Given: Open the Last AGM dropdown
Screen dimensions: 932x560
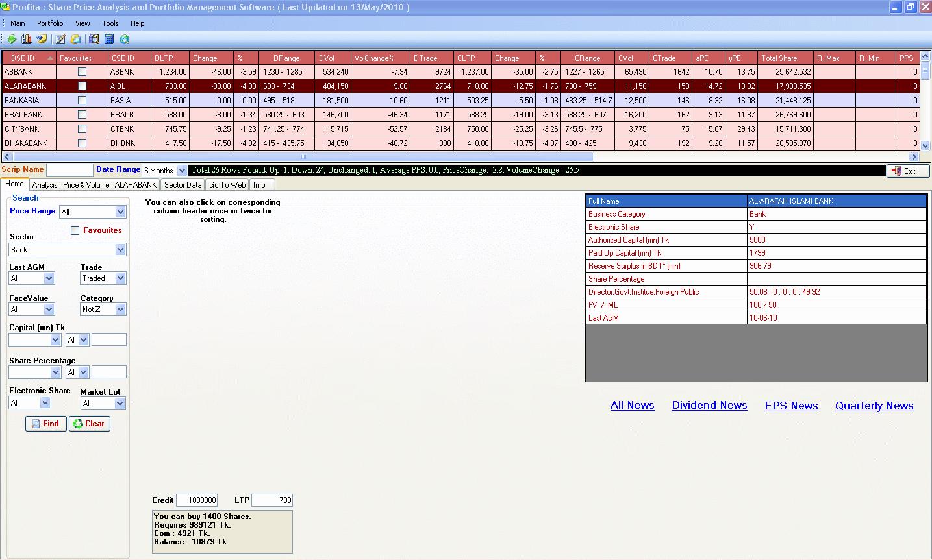Looking at the screenshot, I should click(49, 278).
